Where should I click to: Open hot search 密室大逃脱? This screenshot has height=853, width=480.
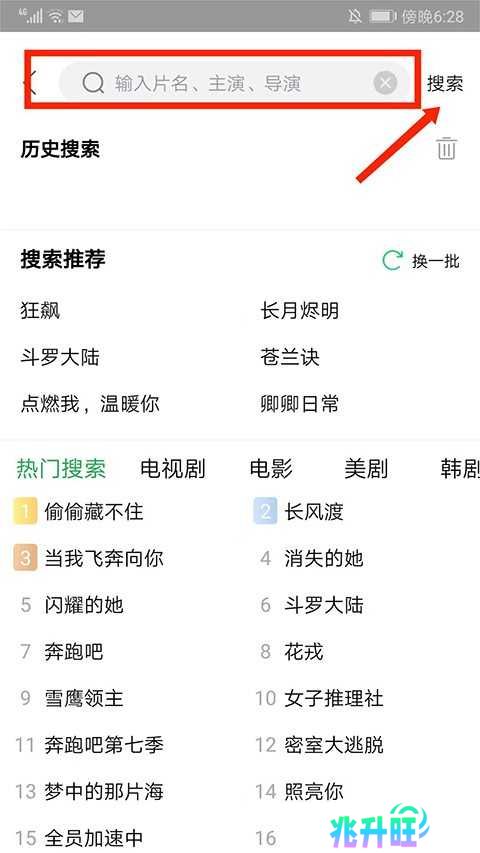click(334, 744)
